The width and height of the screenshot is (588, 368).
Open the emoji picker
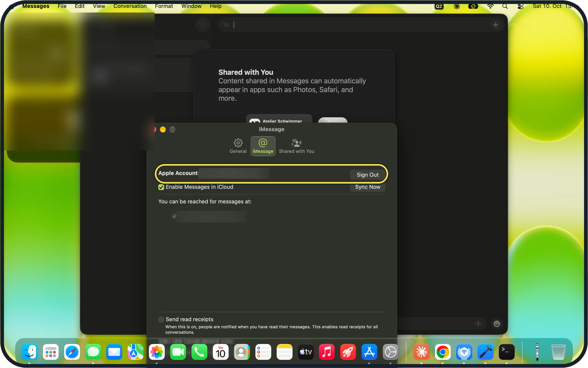(x=497, y=324)
